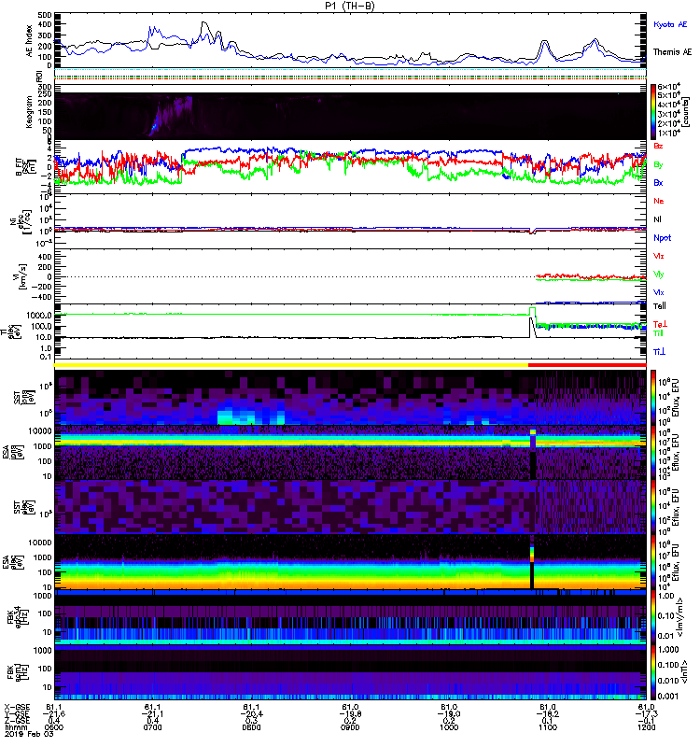Click the red mode indicator bar
The height and width of the screenshot is (747, 700).
(x=587, y=365)
